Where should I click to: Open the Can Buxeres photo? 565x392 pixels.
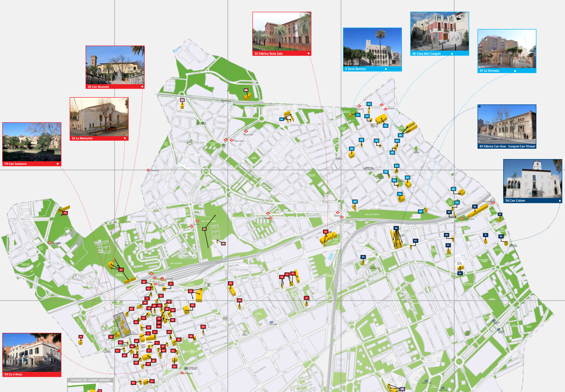click(x=115, y=65)
